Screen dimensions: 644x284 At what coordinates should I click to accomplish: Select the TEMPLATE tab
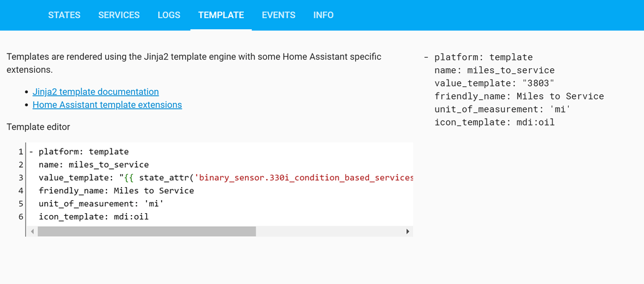(x=221, y=15)
